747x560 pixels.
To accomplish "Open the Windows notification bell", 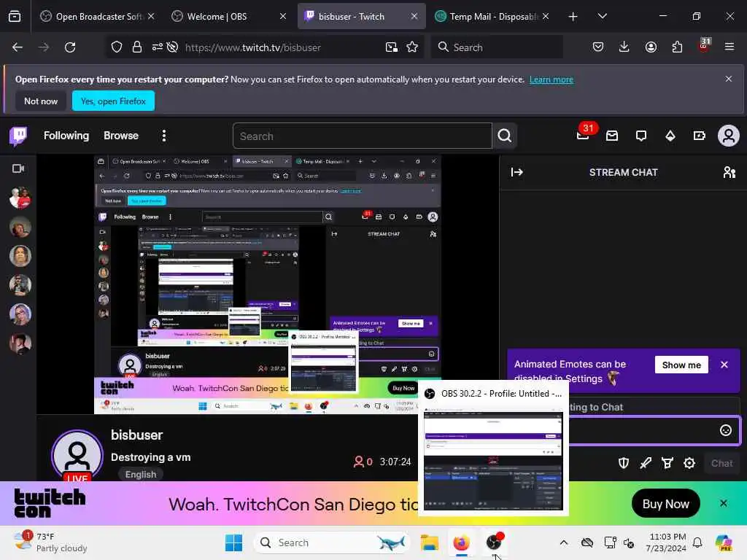I will pyautogui.click(x=697, y=542).
